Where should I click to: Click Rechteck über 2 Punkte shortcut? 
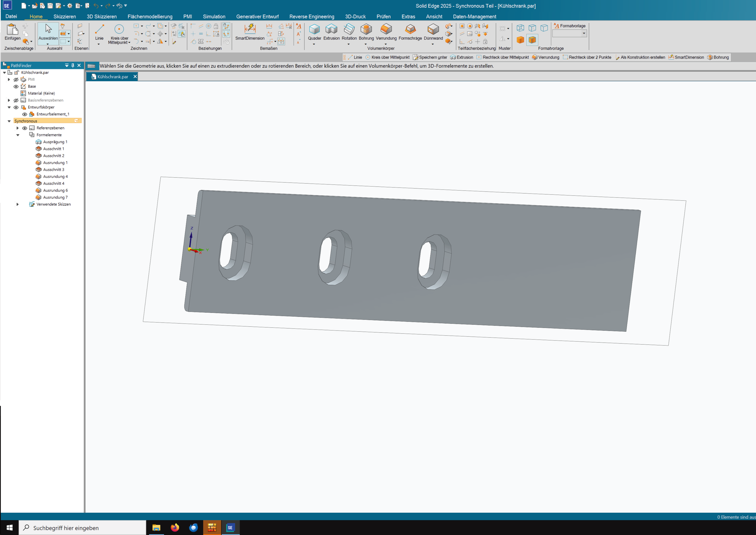click(x=587, y=57)
